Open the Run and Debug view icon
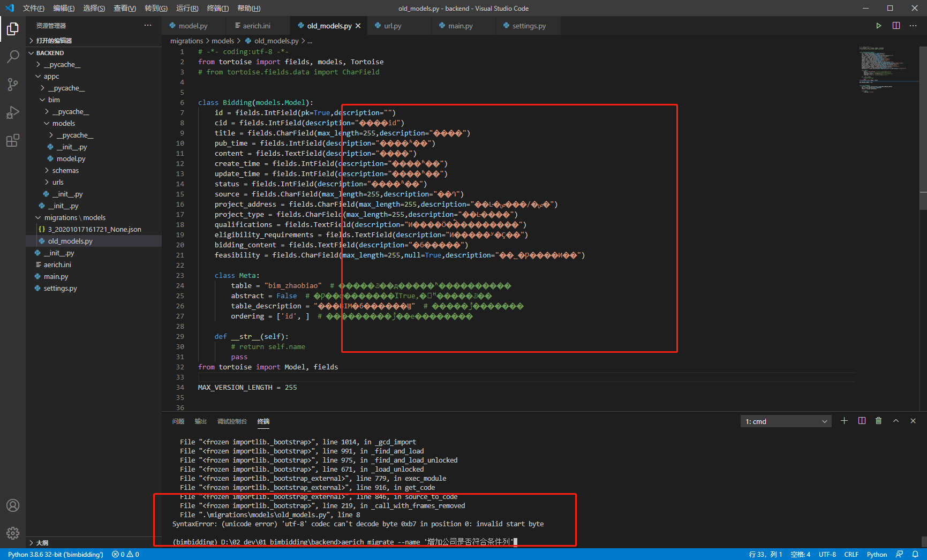 point(13,112)
